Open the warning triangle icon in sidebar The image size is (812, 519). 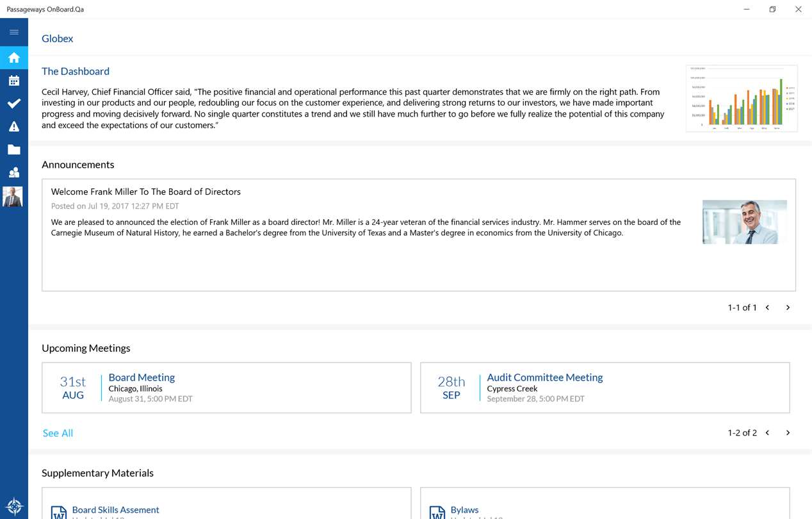pos(14,127)
